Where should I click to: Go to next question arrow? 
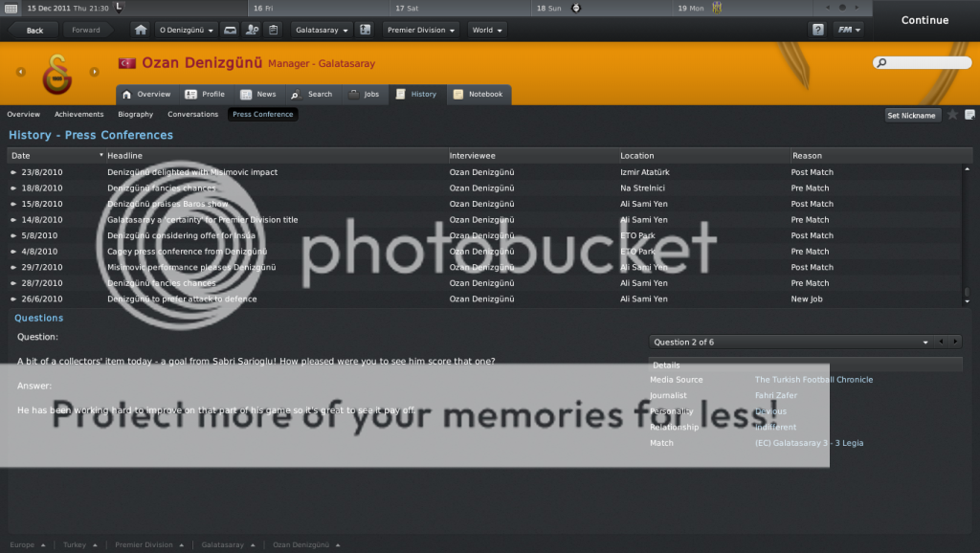(x=955, y=342)
